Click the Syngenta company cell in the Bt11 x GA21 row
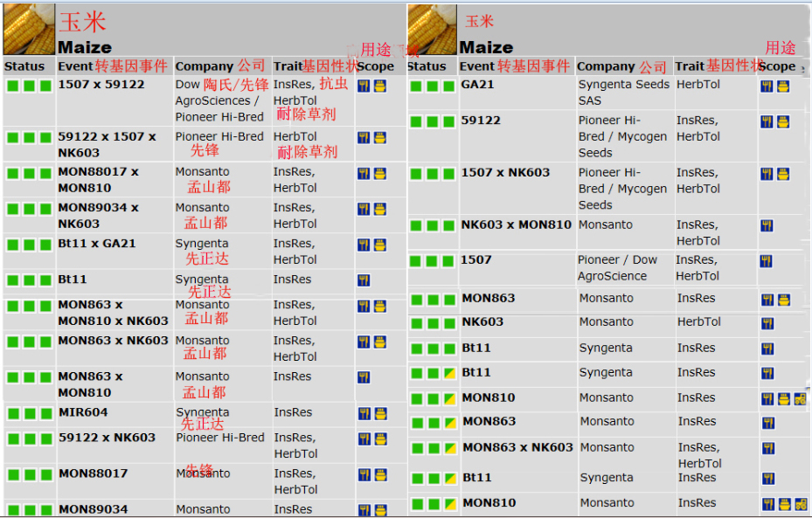Screen dimensions: 812x518 point(201,243)
